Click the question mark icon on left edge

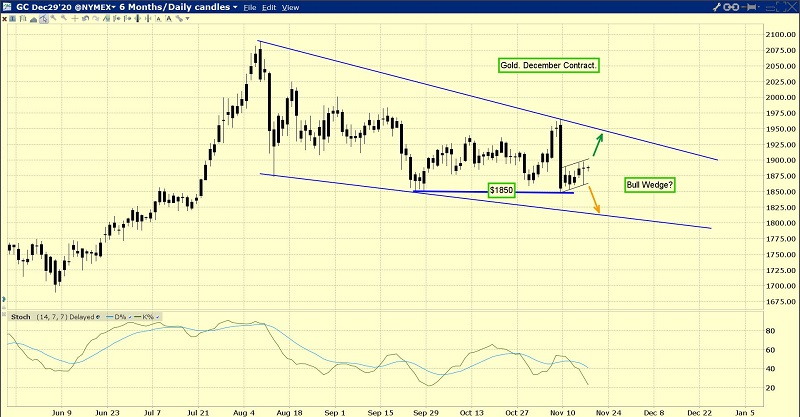click(x=4, y=299)
